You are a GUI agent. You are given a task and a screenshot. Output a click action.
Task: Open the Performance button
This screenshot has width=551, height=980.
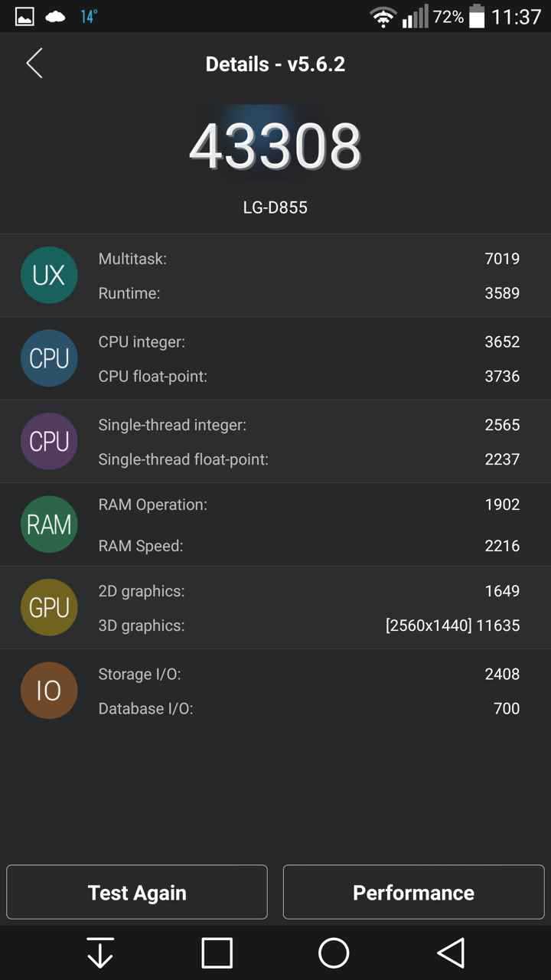click(413, 893)
